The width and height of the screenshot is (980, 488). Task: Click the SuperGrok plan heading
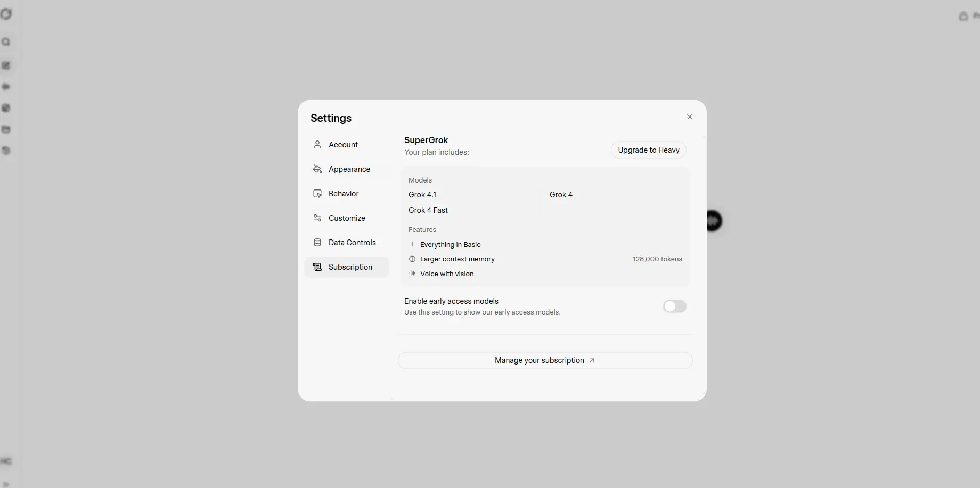[426, 140]
